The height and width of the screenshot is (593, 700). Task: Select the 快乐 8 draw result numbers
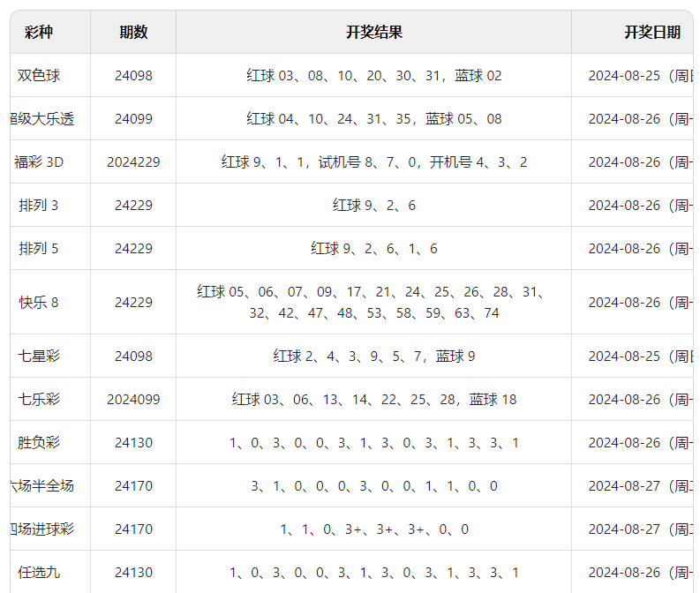(373, 303)
